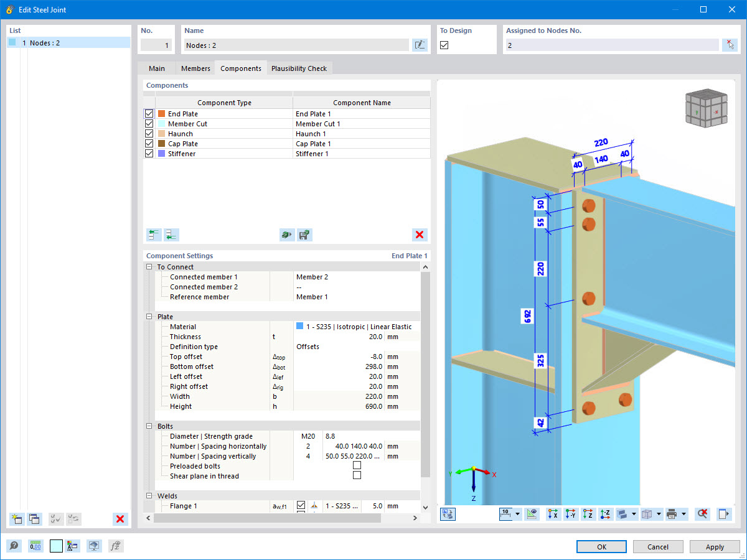
Task: Delete joint with red X under List
Action: 121,519
